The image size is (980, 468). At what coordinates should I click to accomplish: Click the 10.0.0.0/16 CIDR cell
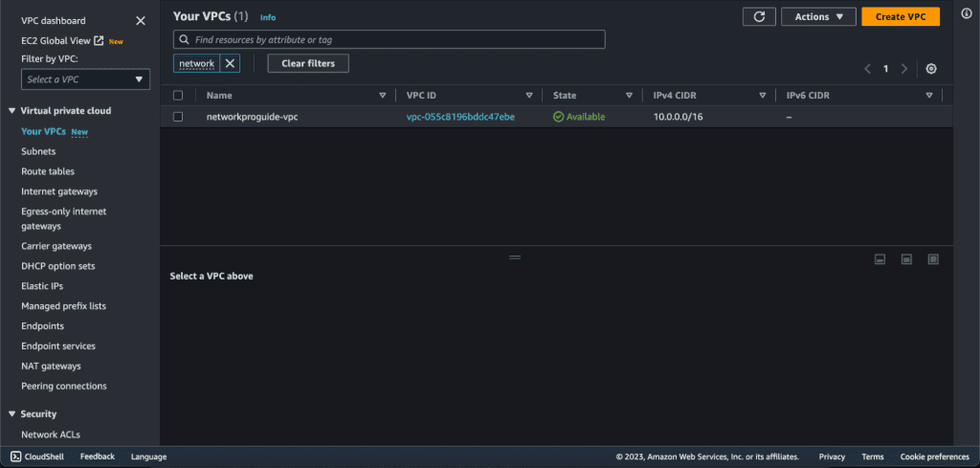coord(679,117)
